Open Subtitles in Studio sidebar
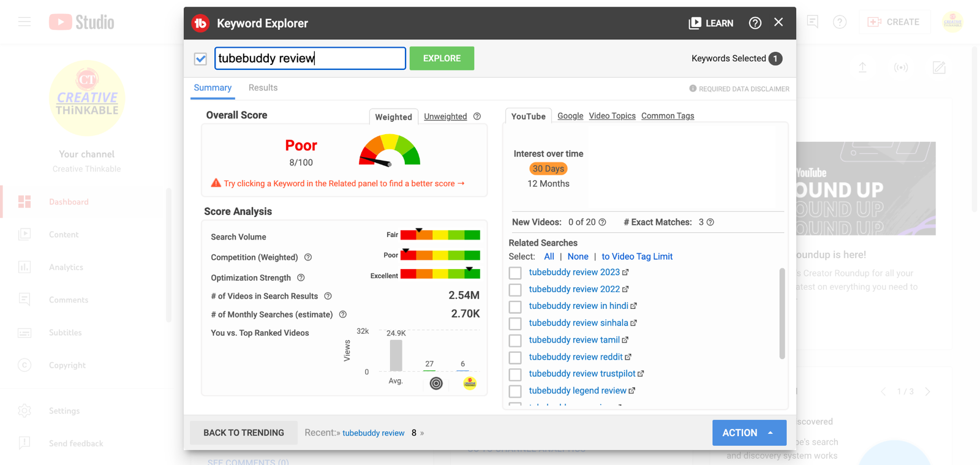Screen dimensions: 980x465 coord(66,332)
